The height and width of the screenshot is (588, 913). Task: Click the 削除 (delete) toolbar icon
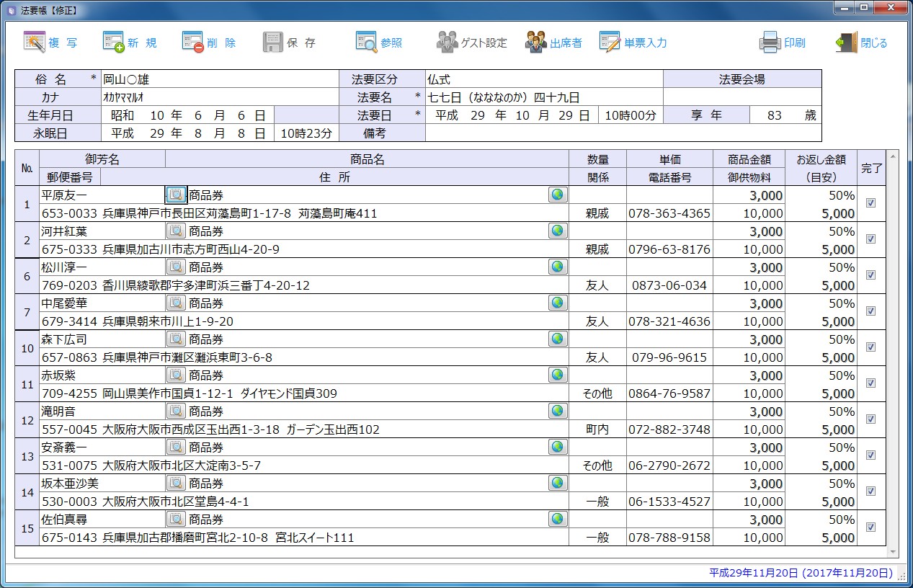click(193, 43)
